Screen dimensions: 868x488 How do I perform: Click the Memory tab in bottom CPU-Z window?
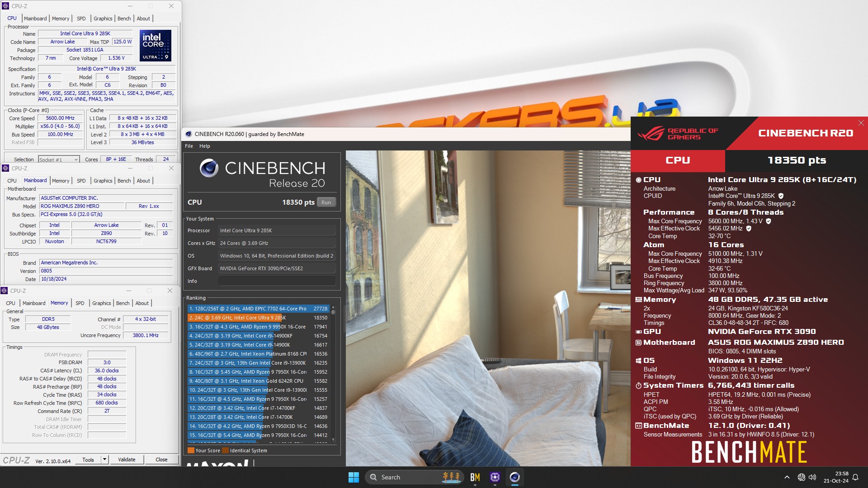[59, 303]
